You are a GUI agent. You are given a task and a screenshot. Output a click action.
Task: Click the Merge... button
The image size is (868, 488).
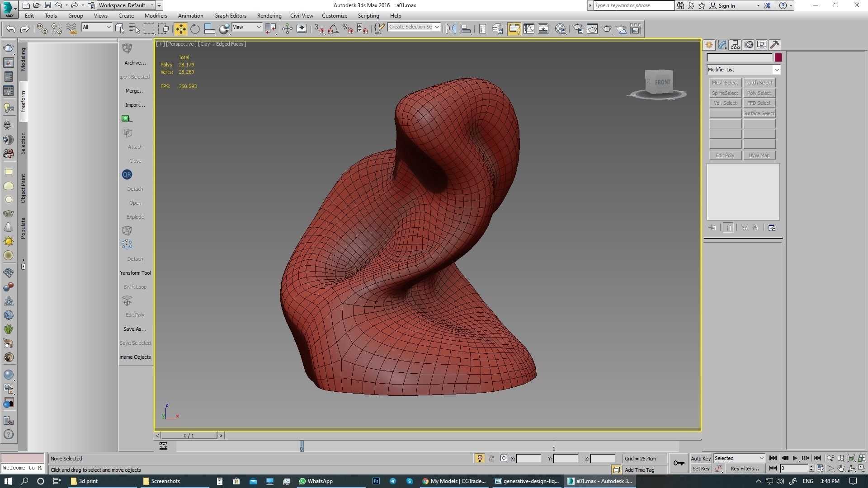(135, 91)
